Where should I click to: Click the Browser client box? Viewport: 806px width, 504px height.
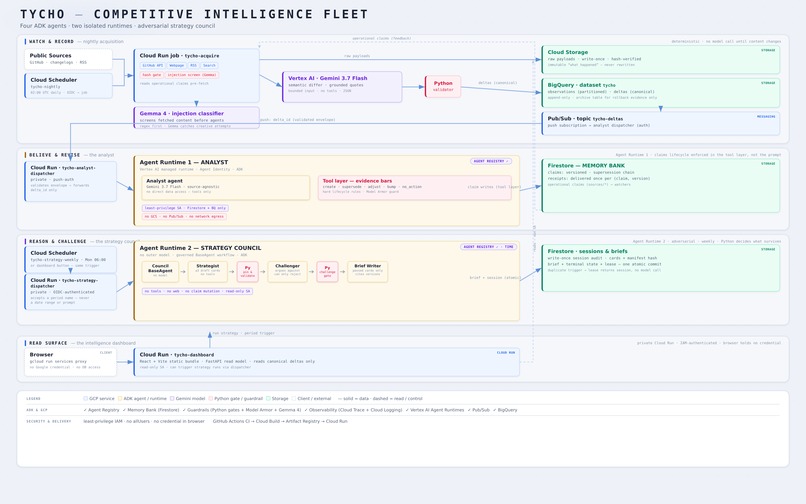pyautogui.click(x=70, y=362)
